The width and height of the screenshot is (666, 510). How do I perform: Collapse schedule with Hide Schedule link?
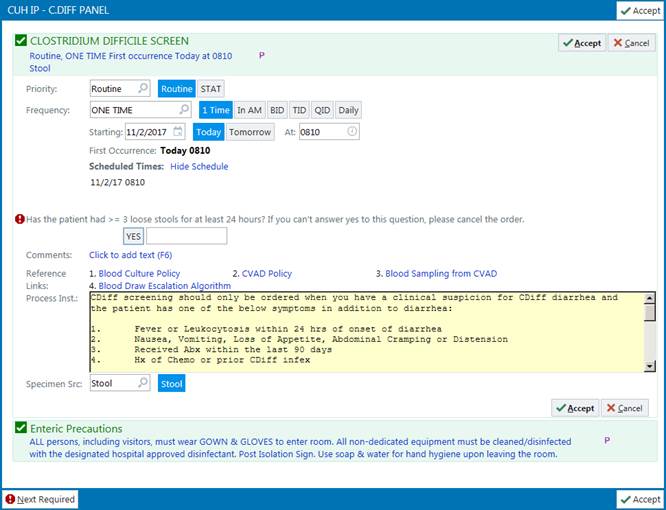click(199, 166)
